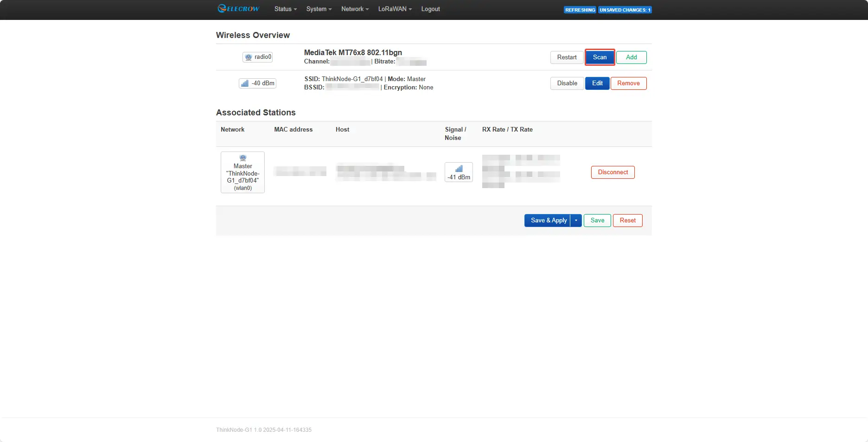
Task: Open the Save & Apply arrow dropdown
Action: click(x=576, y=221)
